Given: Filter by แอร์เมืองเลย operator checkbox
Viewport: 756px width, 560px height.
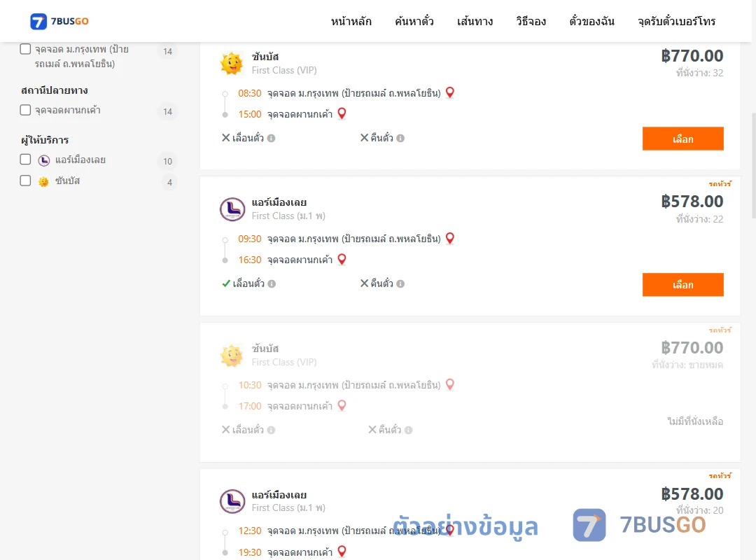Looking at the screenshot, I should point(26,159).
